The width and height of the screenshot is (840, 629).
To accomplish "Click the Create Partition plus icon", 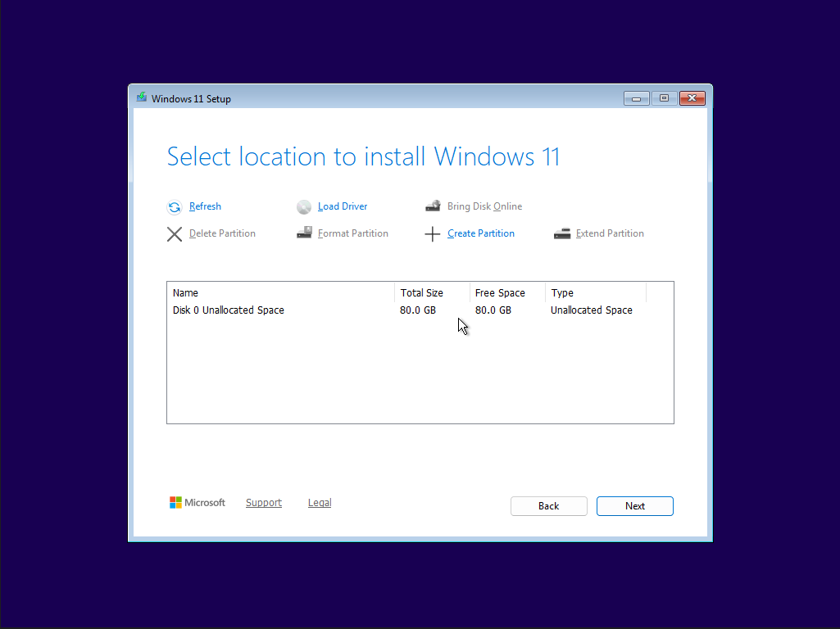I will pyautogui.click(x=433, y=234).
